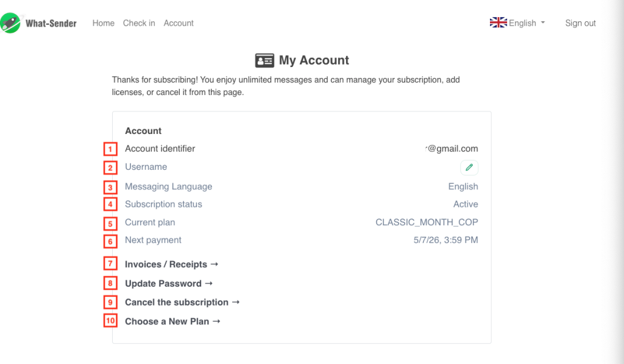Click the red number 7 marker
The image size is (624, 364).
[x=110, y=264]
